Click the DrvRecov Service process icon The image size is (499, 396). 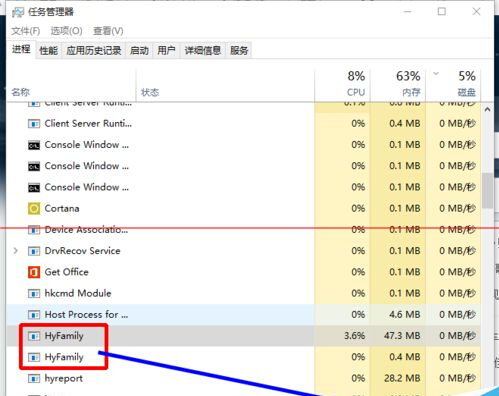(34, 251)
